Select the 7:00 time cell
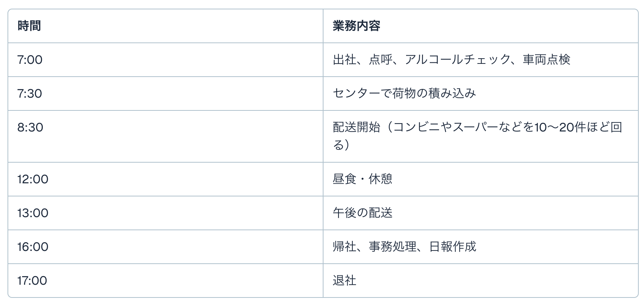Screen dimensions: 644x305 pos(30,60)
